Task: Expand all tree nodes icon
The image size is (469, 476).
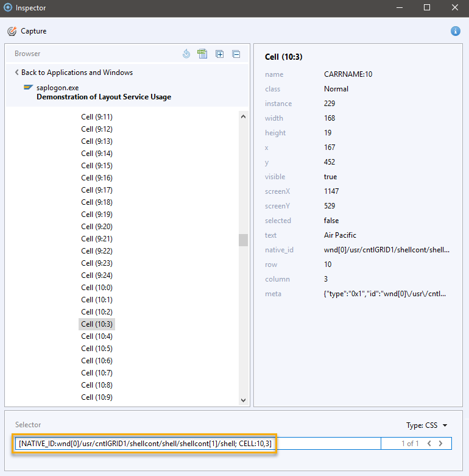Action: tap(219, 54)
